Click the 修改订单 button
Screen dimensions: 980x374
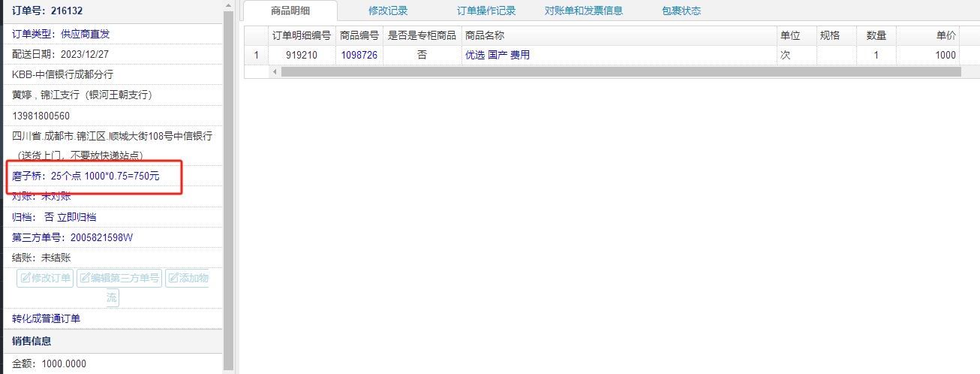click(x=45, y=278)
